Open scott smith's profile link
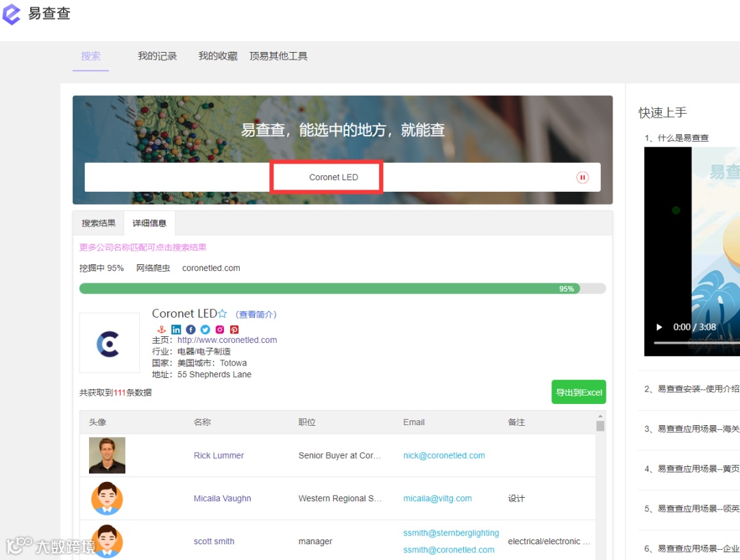The width and height of the screenshot is (740, 560). [214, 541]
